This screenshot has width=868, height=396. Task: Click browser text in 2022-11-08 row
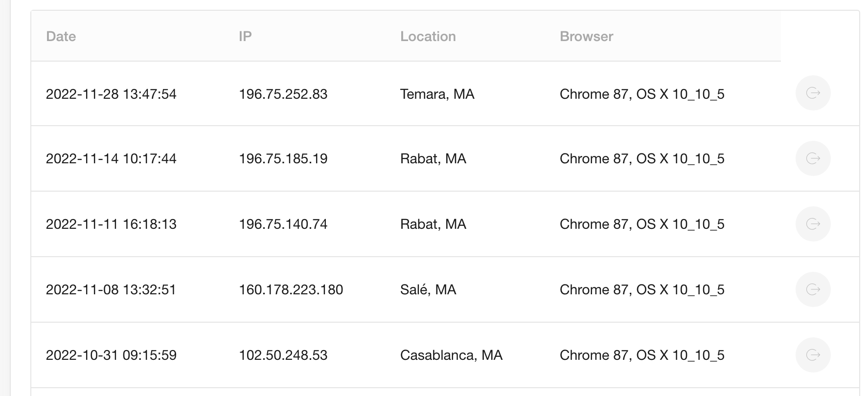click(642, 289)
